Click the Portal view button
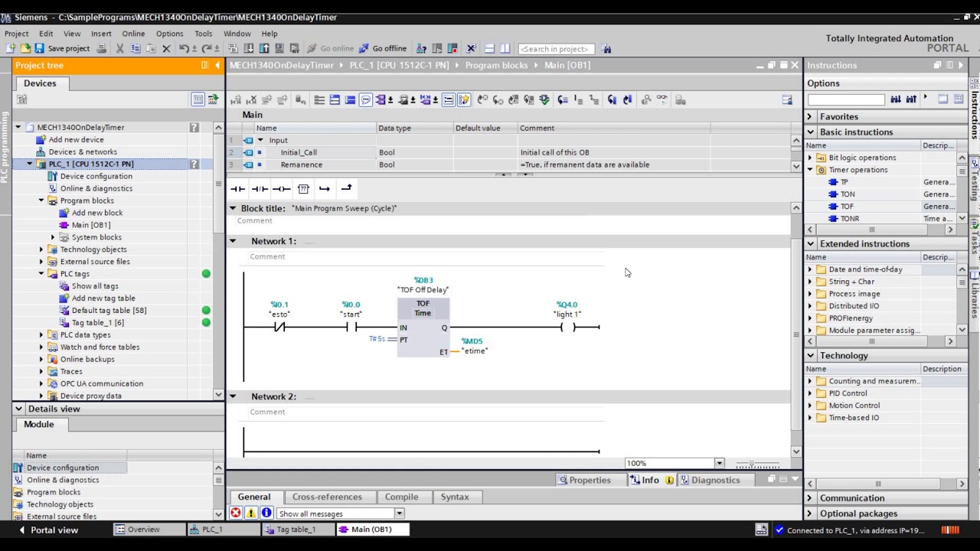 pos(47,530)
